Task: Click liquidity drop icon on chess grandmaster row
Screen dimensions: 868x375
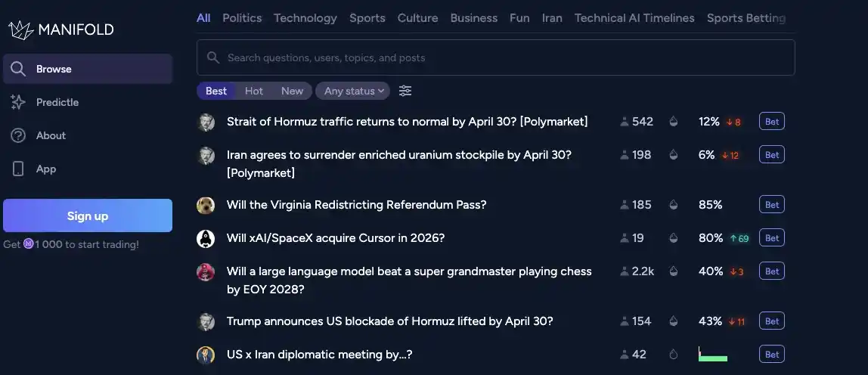Action: [x=673, y=271]
